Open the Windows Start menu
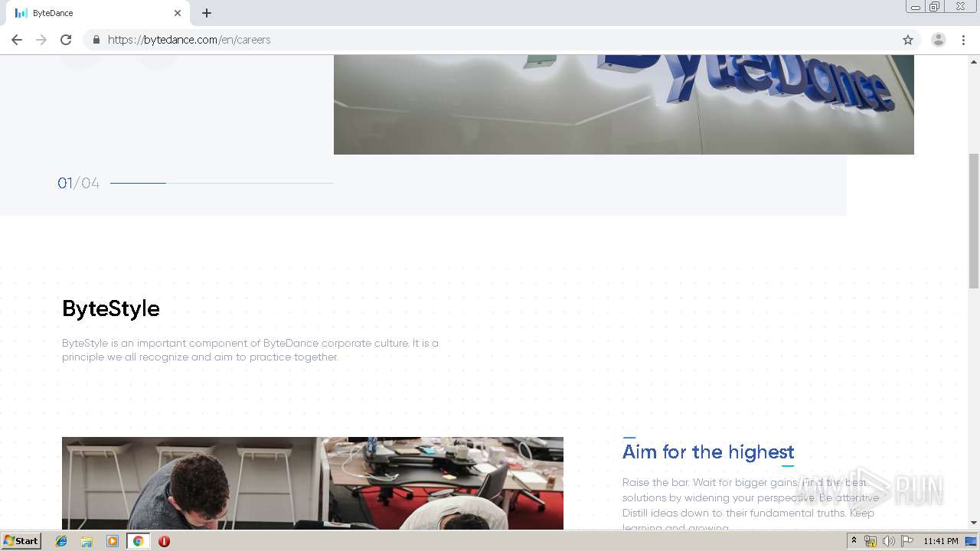 click(21, 541)
